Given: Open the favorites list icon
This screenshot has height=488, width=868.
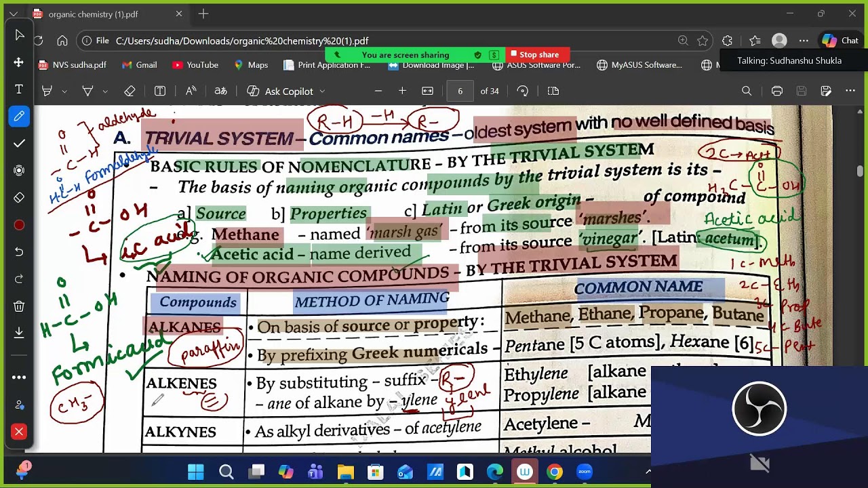Looking at the screenshot, I should tap(755, 41).
